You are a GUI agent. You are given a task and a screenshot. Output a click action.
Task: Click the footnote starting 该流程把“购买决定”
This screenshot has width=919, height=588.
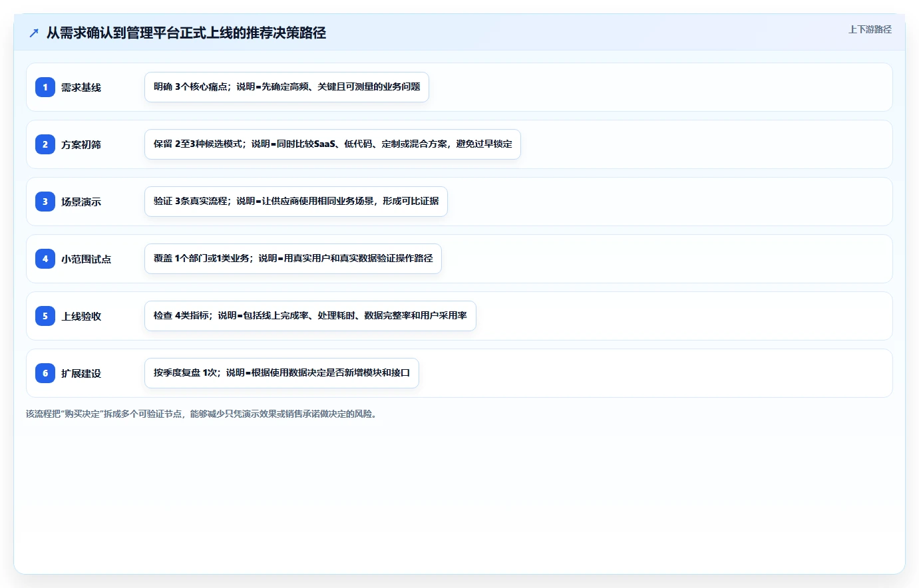click(202, 414)
